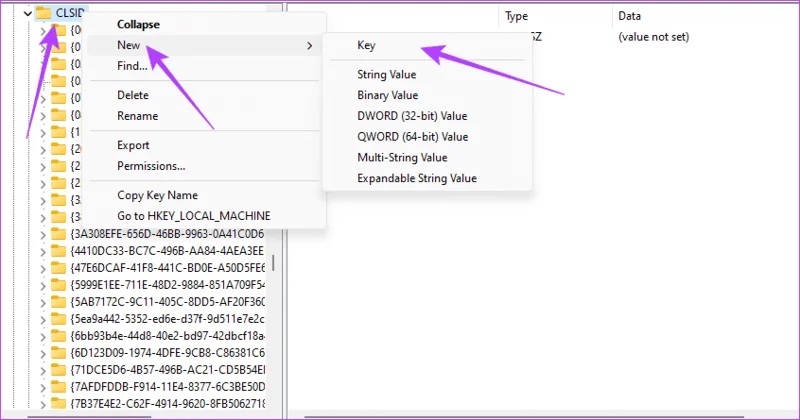This screenshot has width=800, height=420.
Task: Click folder icon of {71DCE5D6-4B57-496B key
Action: [59, 370]
